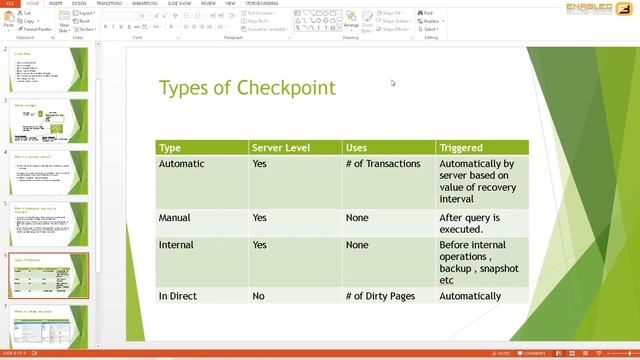Click Find in the Editing group
640x360 pixels.
(425, 13)
